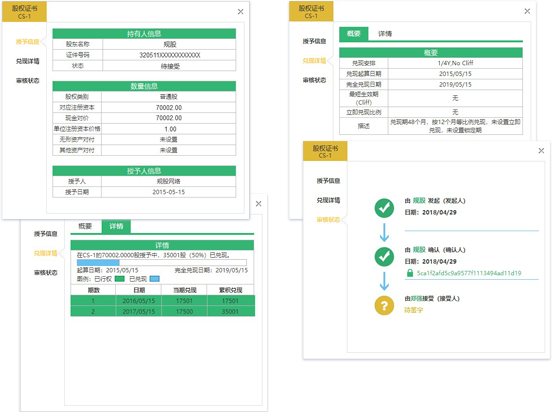Click the green 已行权 legend swatch
The image size is (552, 412).
(120, 279)
